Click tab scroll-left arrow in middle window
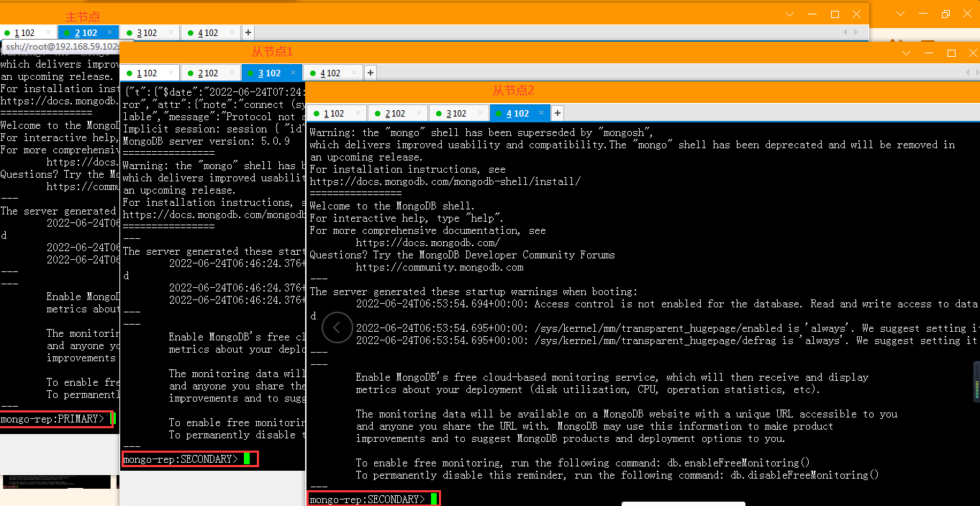Viewport: 980px width, 506px height. tap(966, 73)
